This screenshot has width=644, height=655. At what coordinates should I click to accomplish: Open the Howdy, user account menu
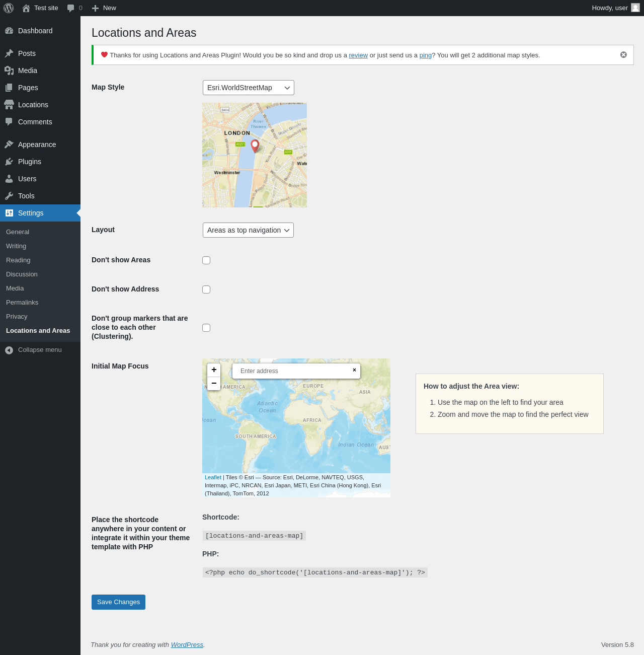click(x=615, y=8)
